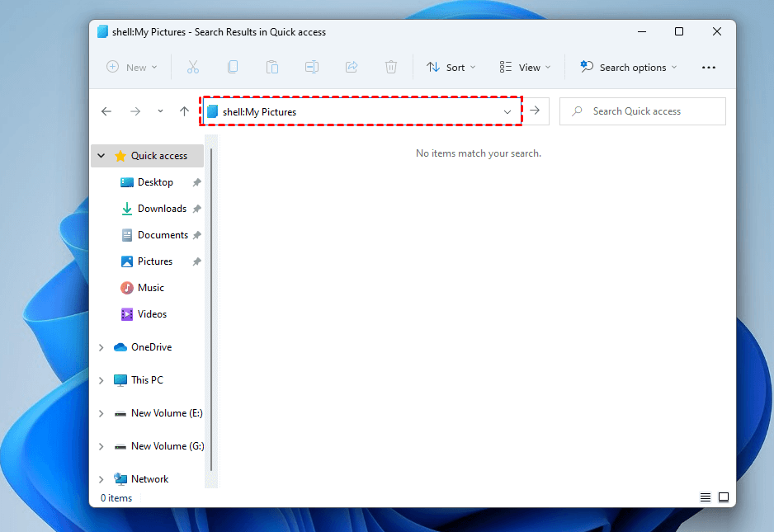This screenshot has width=774, height=532.
Task: Click the magnifier icon in search box
Action: coord(577,111)
